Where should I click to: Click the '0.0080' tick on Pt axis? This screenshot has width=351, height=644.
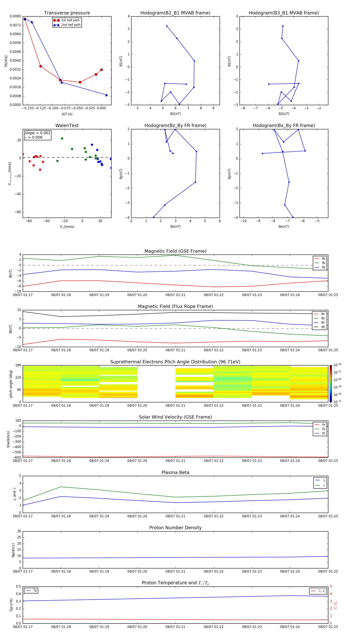15,16
